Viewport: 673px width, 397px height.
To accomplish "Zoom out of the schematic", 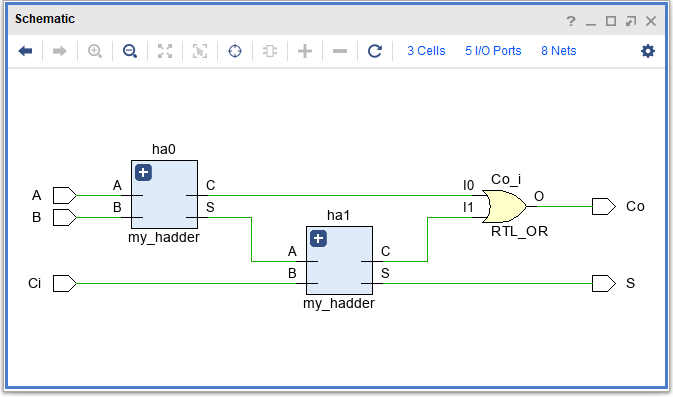I will coord(130,51).
